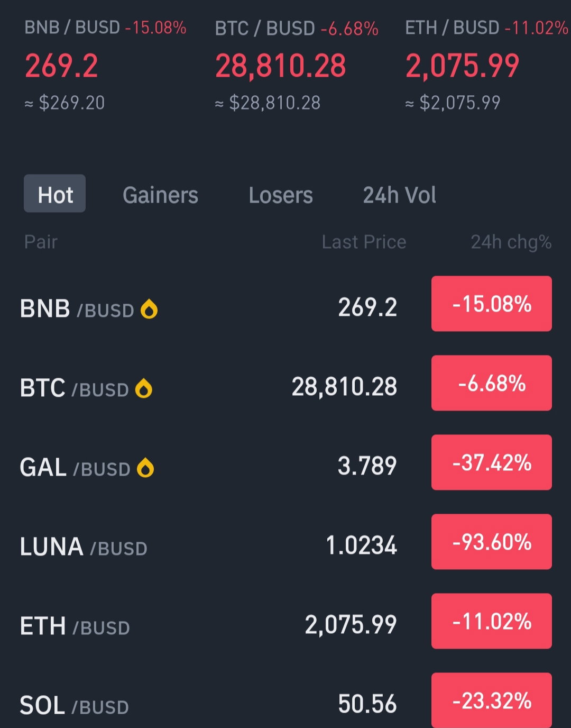
Task: Open the LUNA /BUSD pair row
Action: click(x=285, y=545)
